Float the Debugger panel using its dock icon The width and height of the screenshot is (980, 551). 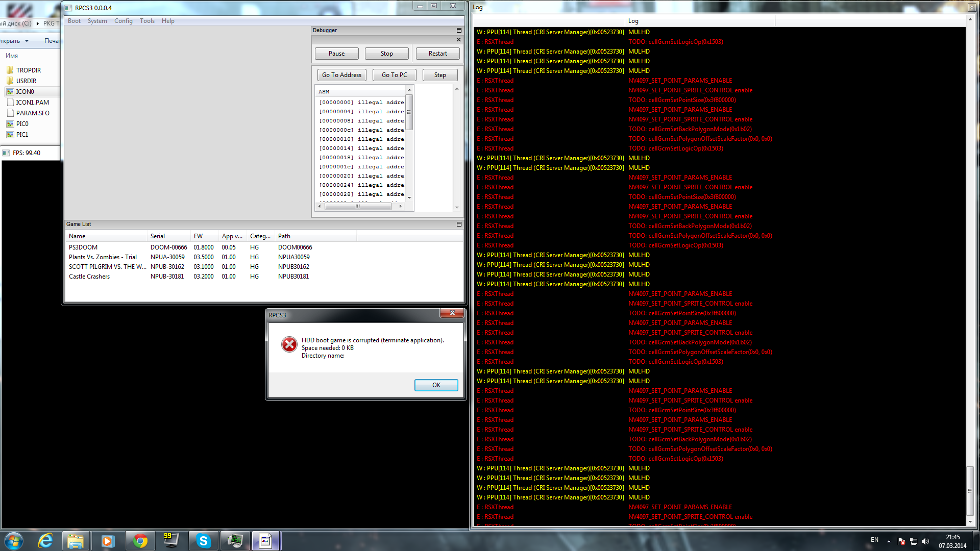[x=458, y=31]
